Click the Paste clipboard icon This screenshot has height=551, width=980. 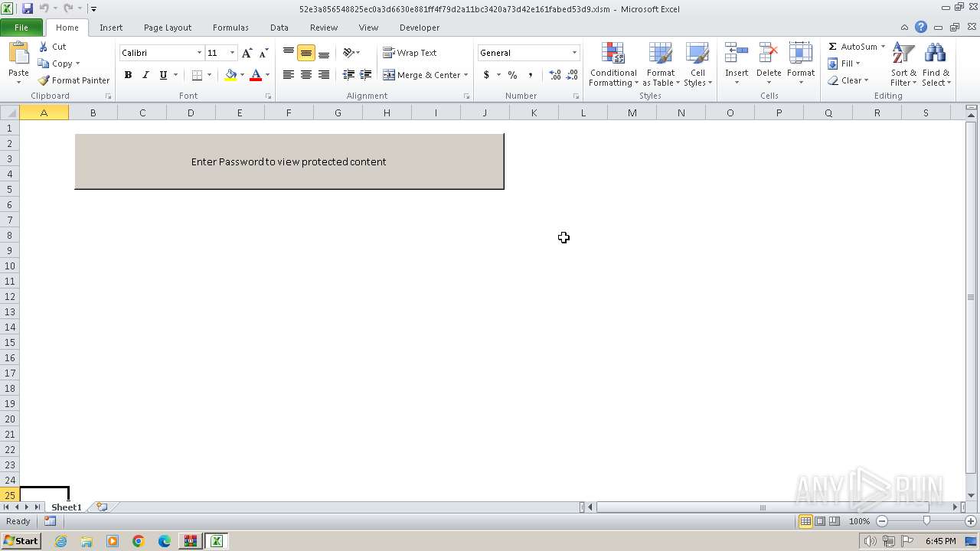click(18, 54)
